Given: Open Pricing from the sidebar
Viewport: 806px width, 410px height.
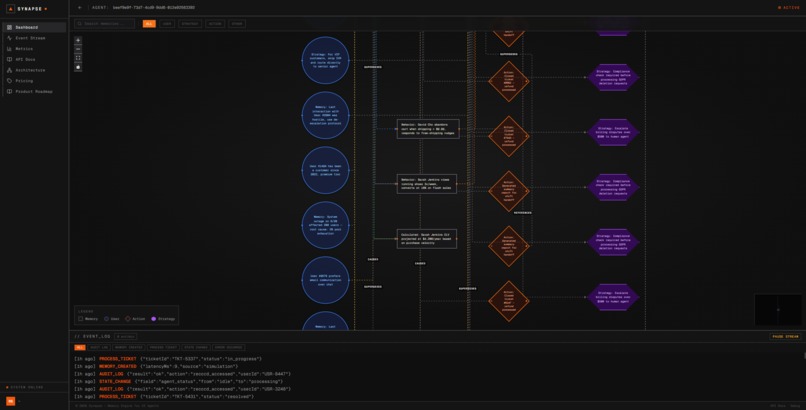Looking at the screenshot, I should click(34, 81).
